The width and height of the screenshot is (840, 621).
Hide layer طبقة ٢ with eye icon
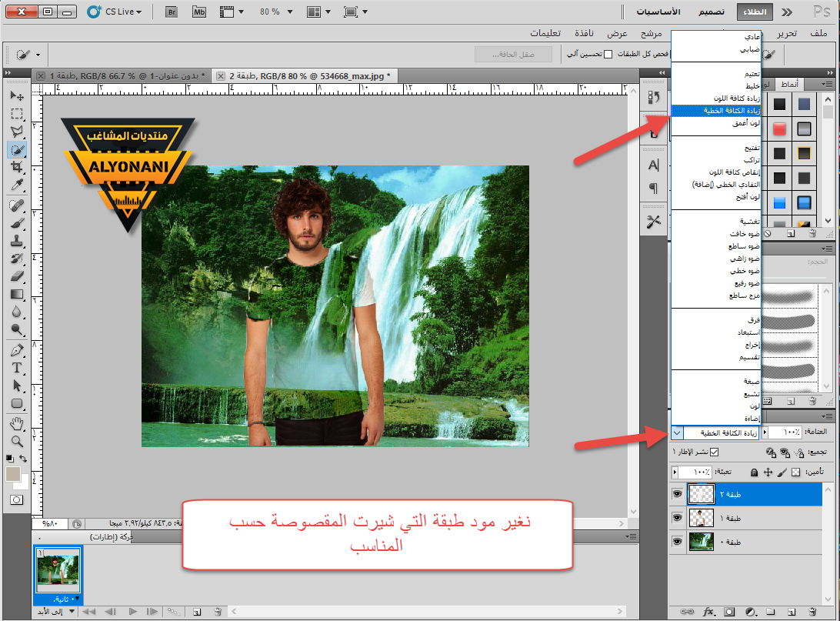coord(678,493)
